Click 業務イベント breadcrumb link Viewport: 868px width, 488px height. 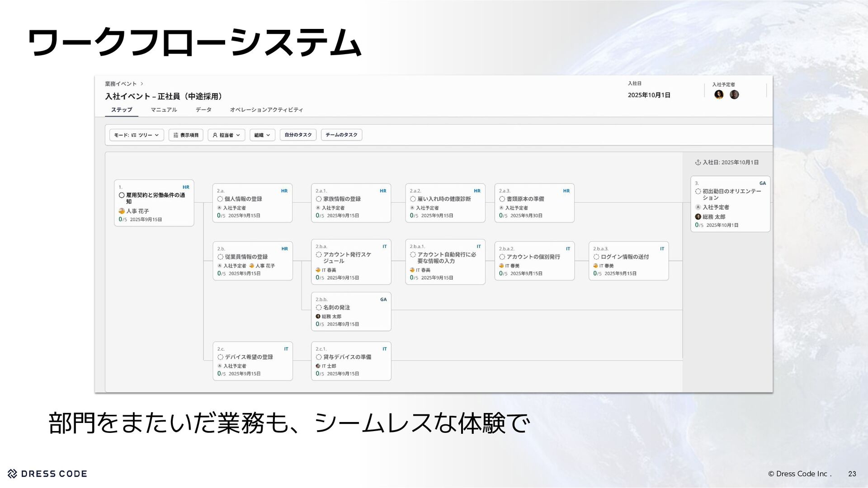(121, 84)
